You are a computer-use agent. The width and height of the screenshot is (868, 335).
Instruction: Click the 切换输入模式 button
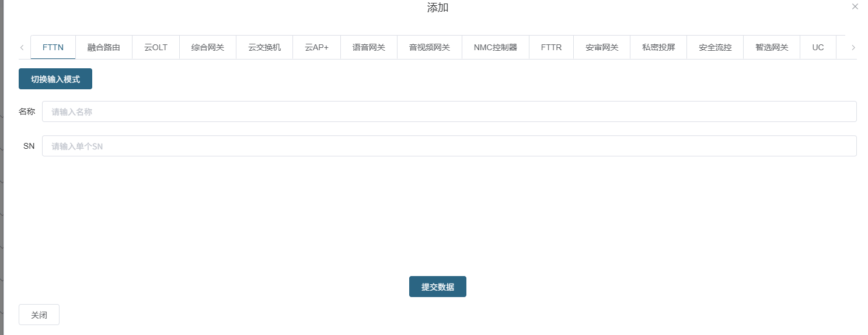pos(55,79)
